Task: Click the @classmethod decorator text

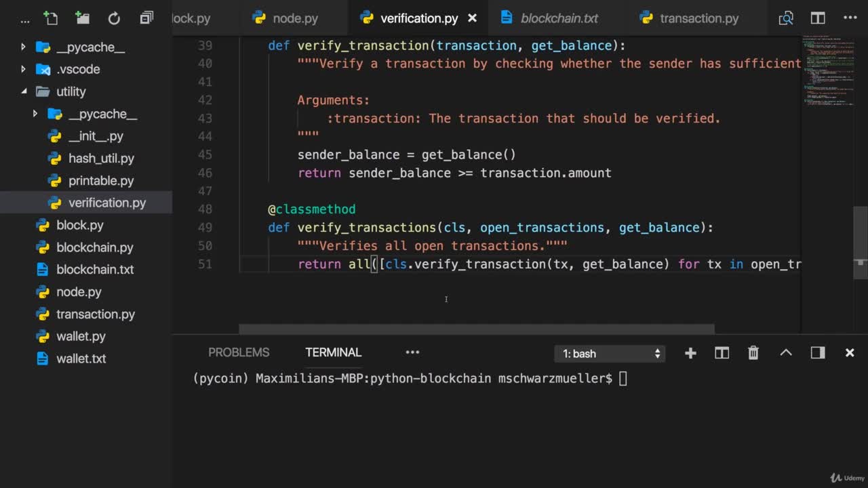Action: [x=312, y=209]
